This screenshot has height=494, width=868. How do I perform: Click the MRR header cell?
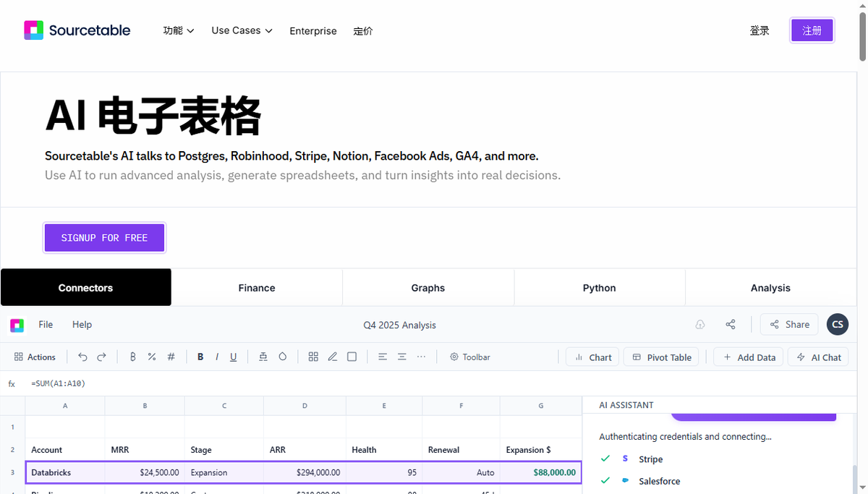145,450
